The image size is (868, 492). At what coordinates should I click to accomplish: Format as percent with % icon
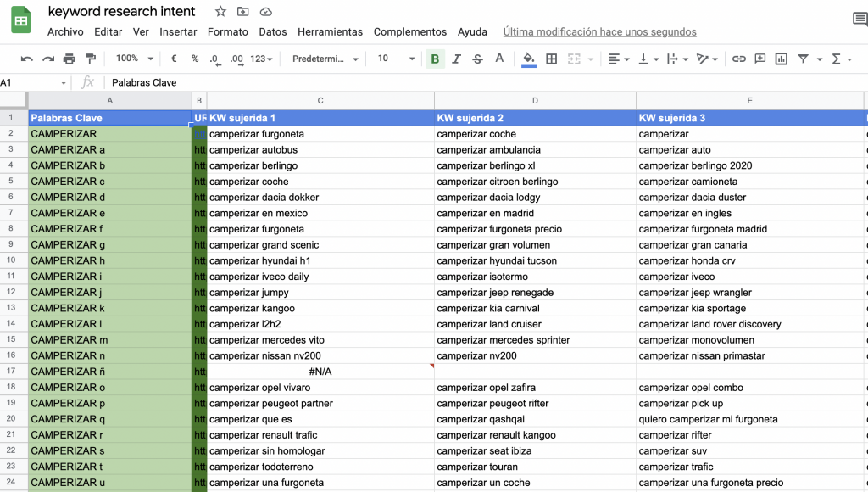pyautogui.click(x=195, y=59)
